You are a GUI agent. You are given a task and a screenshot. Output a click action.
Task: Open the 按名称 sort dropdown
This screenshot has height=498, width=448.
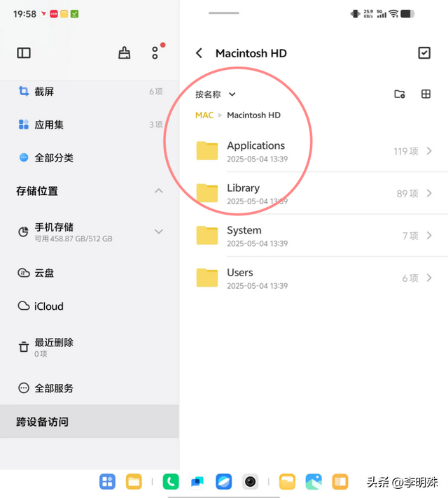(216, 94)
